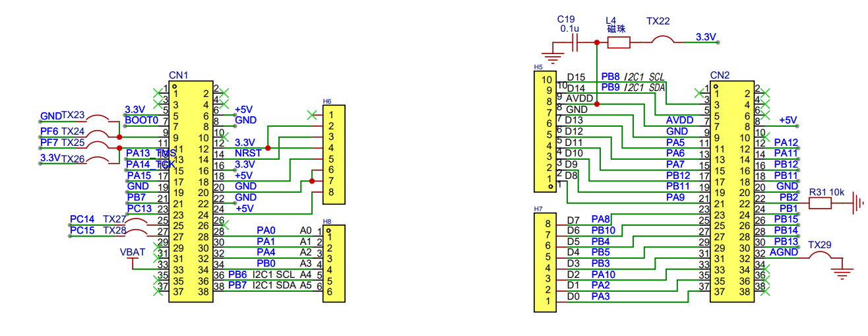Click the PB2 net label
868x336 pixels.
pos(789,197)
